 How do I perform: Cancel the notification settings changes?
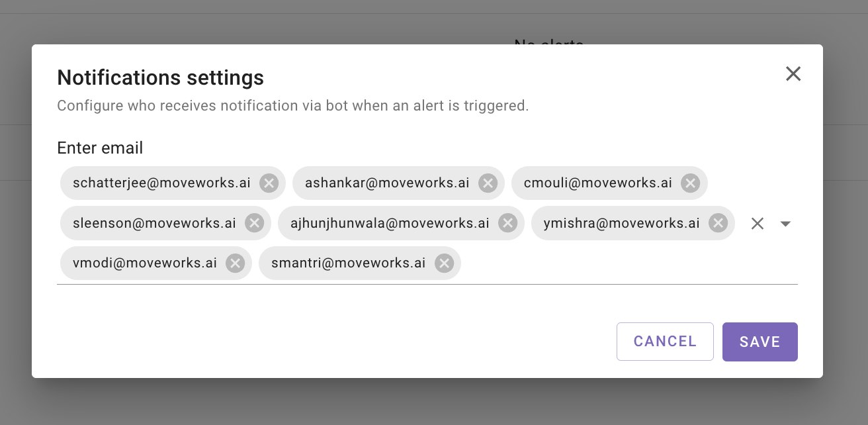tap(665, 342)
